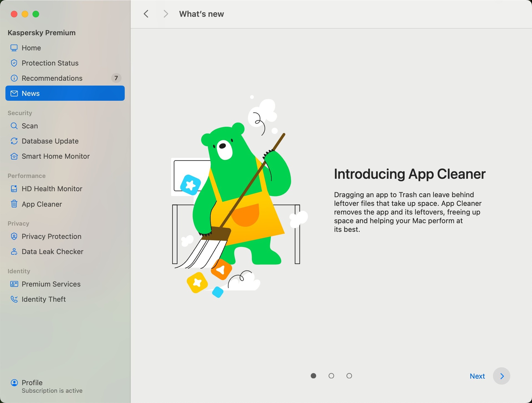Click the Kaspersky Premium title
This screenshot has width=532, height=403.
[x=42, y=33]
